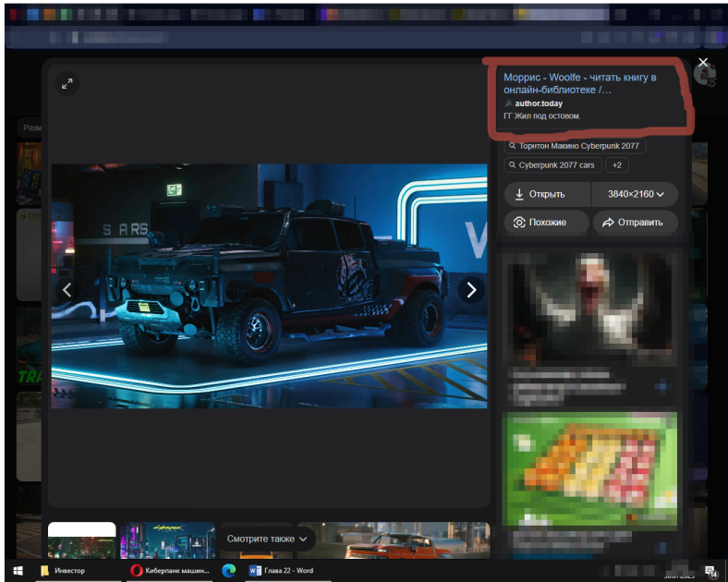Show the +2 additional tags

(616, 165)
